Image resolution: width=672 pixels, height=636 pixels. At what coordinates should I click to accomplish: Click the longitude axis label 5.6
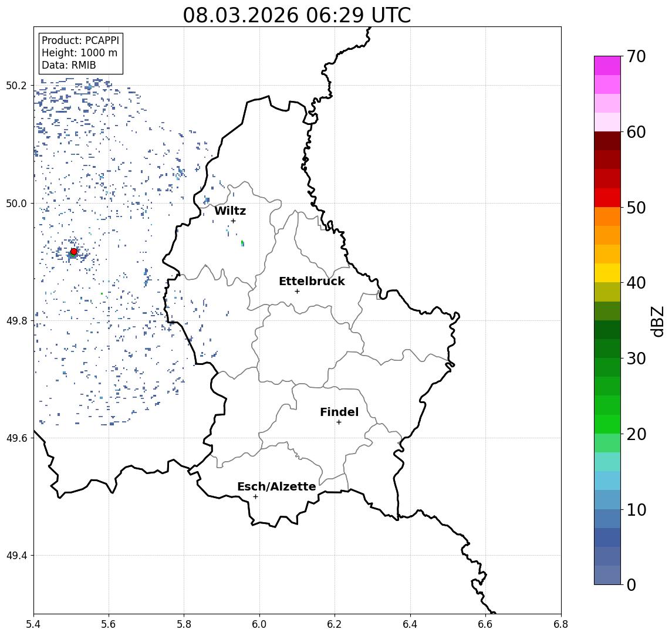click(x=109, y=624)
